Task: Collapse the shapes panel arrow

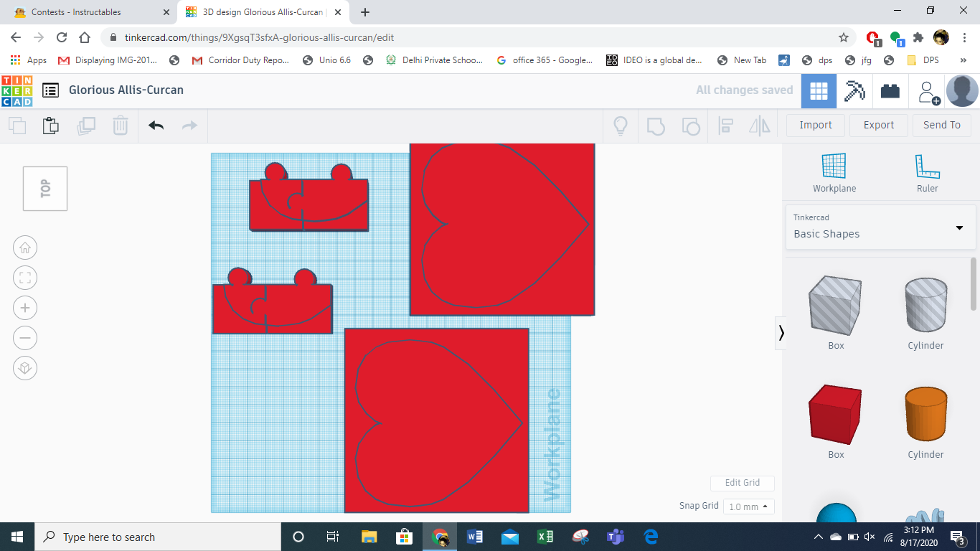Action: pyautogui.click(x=781, y=333)
